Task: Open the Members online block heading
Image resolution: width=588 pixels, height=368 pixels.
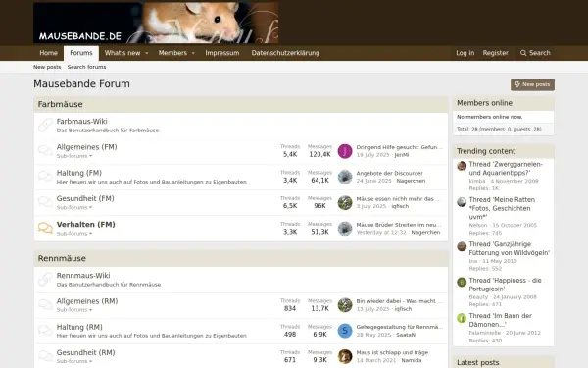Action: tap(484, 103)
